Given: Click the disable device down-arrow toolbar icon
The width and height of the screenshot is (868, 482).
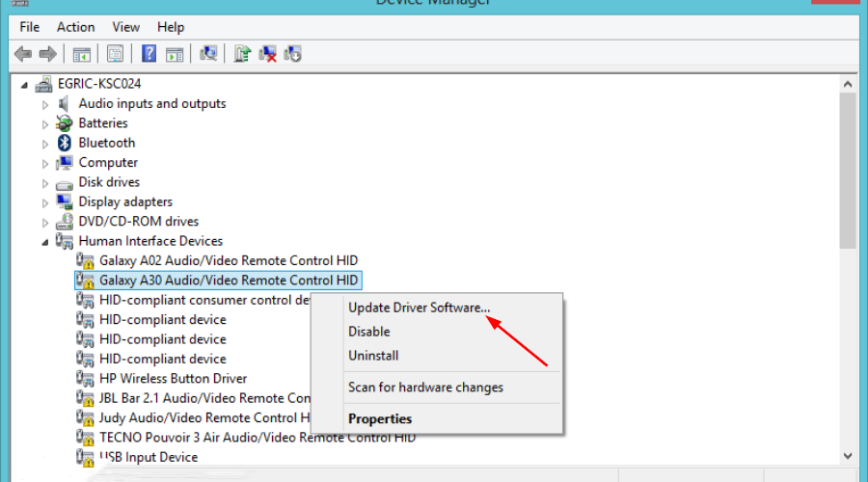Looking at the screenshot, I should 293,54.
